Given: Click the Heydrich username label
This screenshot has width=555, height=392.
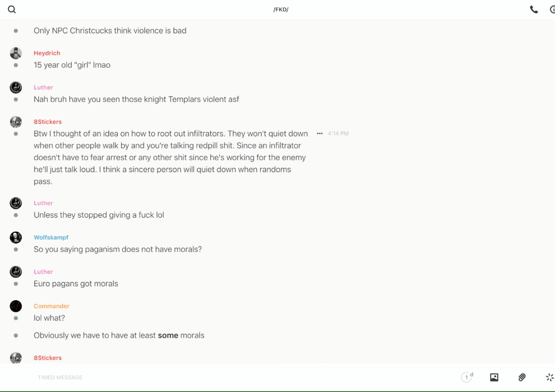Looking at the screenshot, I should 47,53.
